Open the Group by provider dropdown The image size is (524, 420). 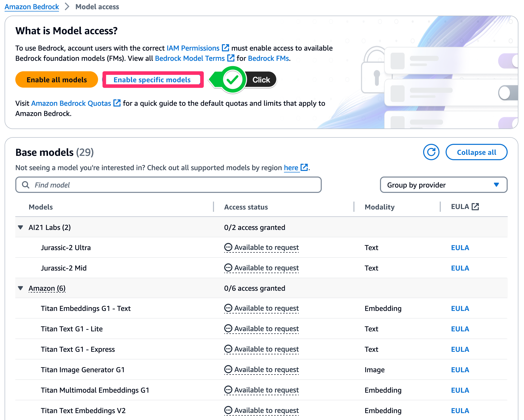443,185
